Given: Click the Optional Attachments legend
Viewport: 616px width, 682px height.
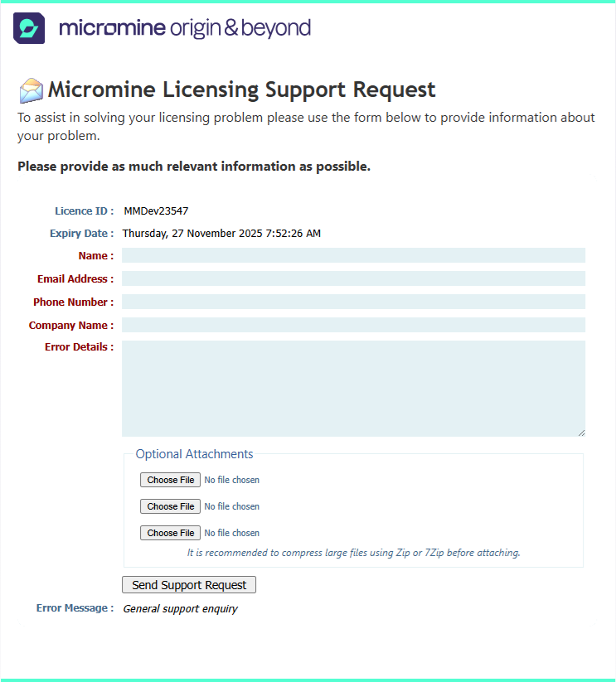Looking at the screenshot, I should (194, 454).
